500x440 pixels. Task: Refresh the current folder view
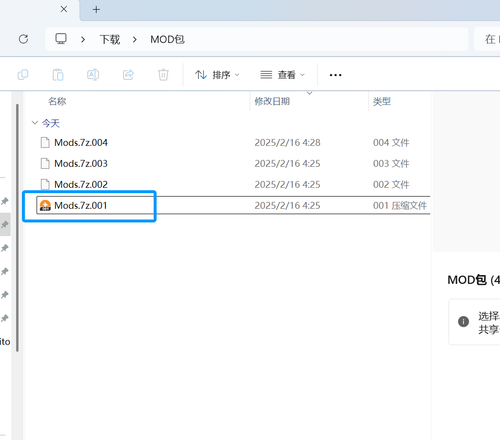click(x=23, y=39)
